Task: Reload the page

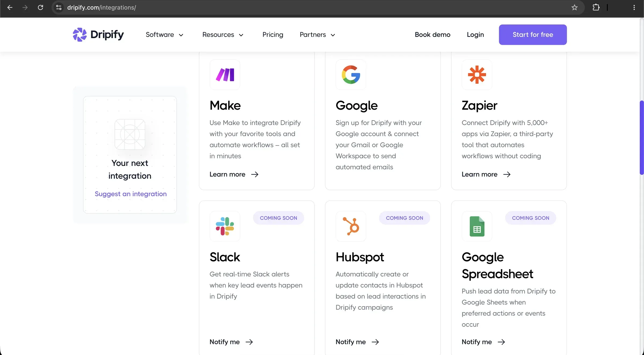Action: [x=41, y=8]
